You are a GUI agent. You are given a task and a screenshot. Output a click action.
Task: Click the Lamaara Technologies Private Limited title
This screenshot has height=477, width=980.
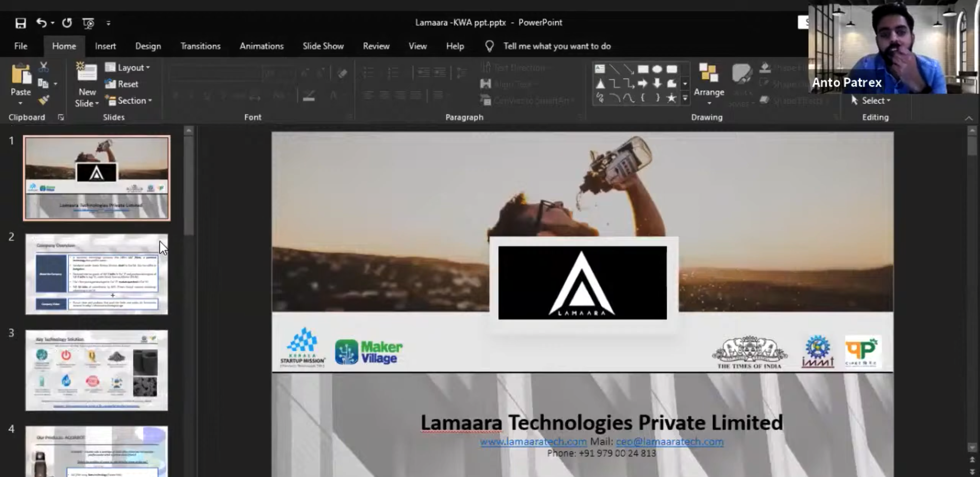[x=602, y=422]
